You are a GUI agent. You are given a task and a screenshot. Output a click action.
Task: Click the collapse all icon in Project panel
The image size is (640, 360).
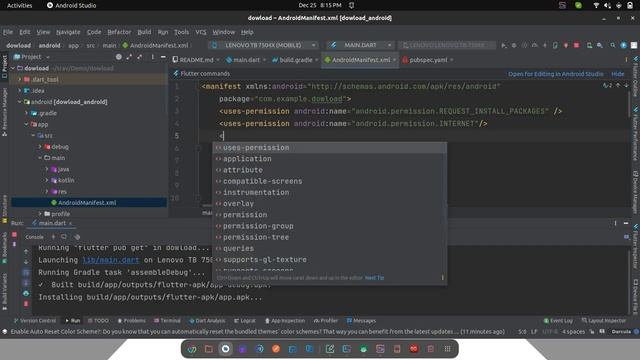tap(140, 57)
